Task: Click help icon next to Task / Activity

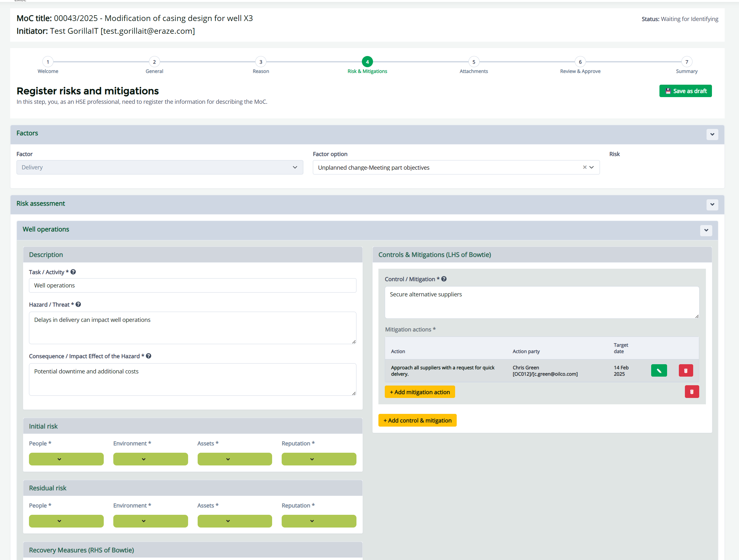Action: (73, 272)
